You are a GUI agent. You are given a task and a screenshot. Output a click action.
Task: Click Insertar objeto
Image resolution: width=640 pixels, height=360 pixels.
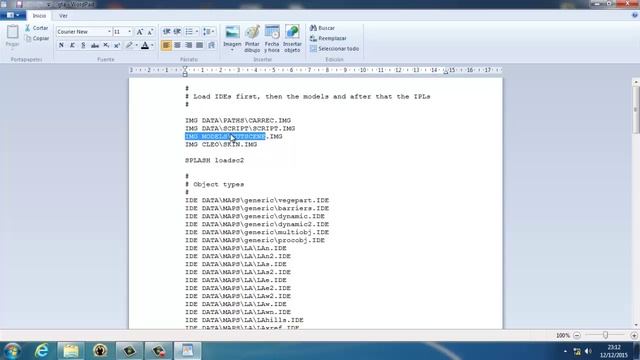[x=292, y=39]
